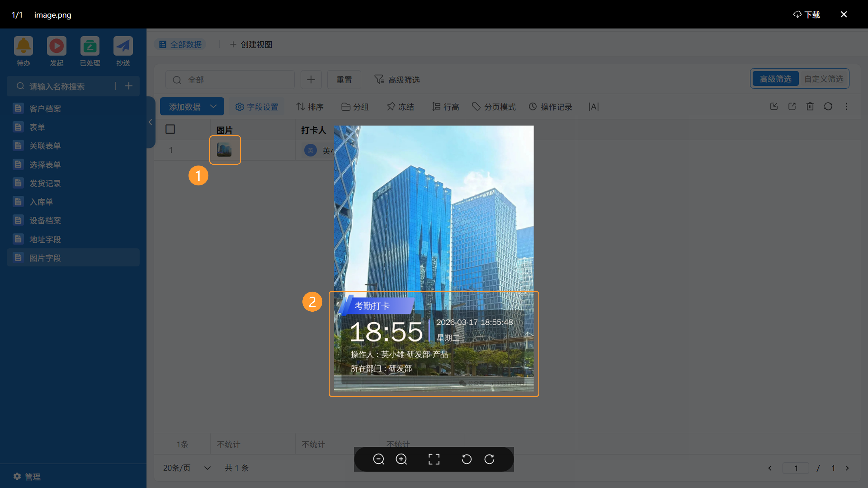
Task: Select the 高级筛选 toggle option
Action: [775, 79]
